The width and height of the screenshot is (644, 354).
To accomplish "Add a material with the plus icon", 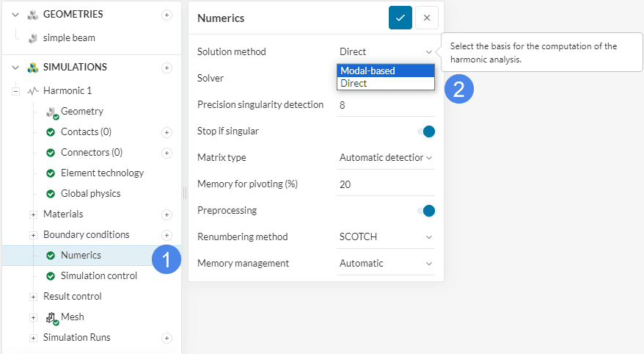I will pos(167,214).
